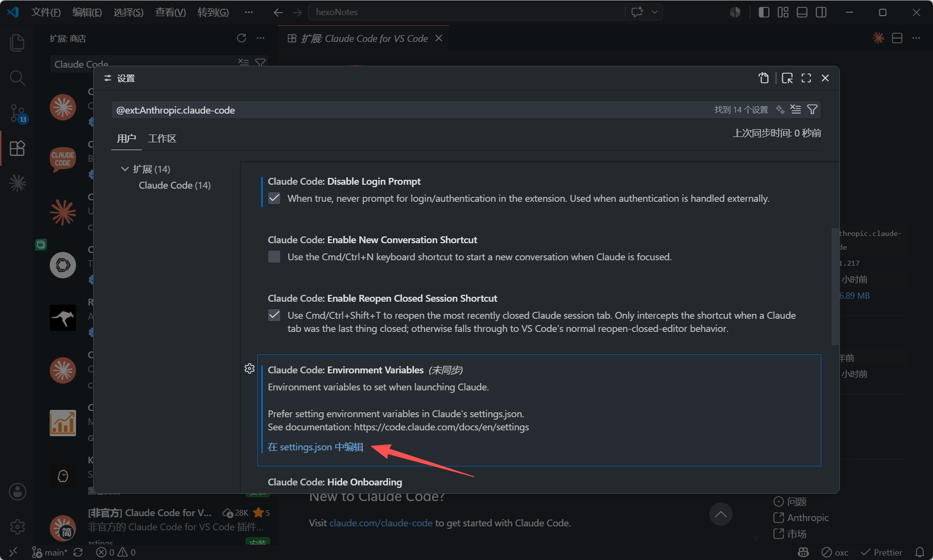Viewport: 933px width, 560px height.
Task: Open the 查看(V) menu
Action: click(x=170, y=12)
